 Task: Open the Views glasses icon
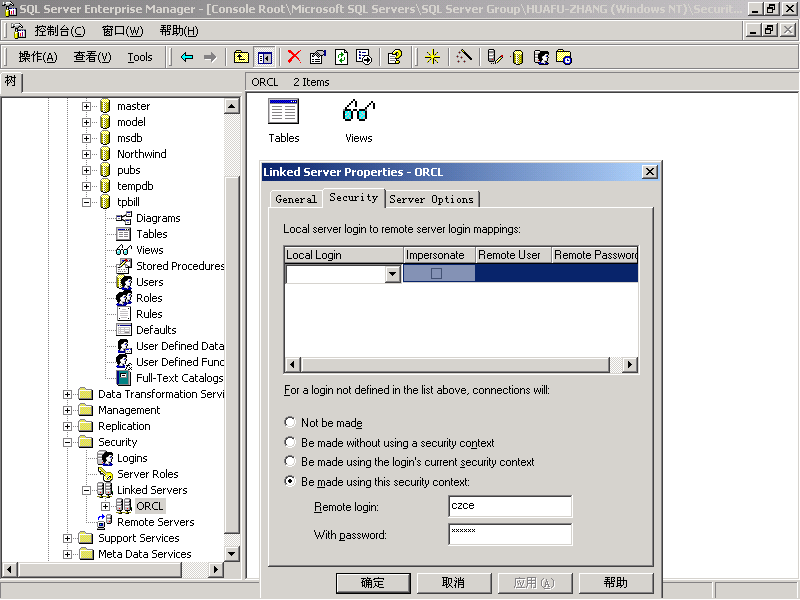(358, 112)
